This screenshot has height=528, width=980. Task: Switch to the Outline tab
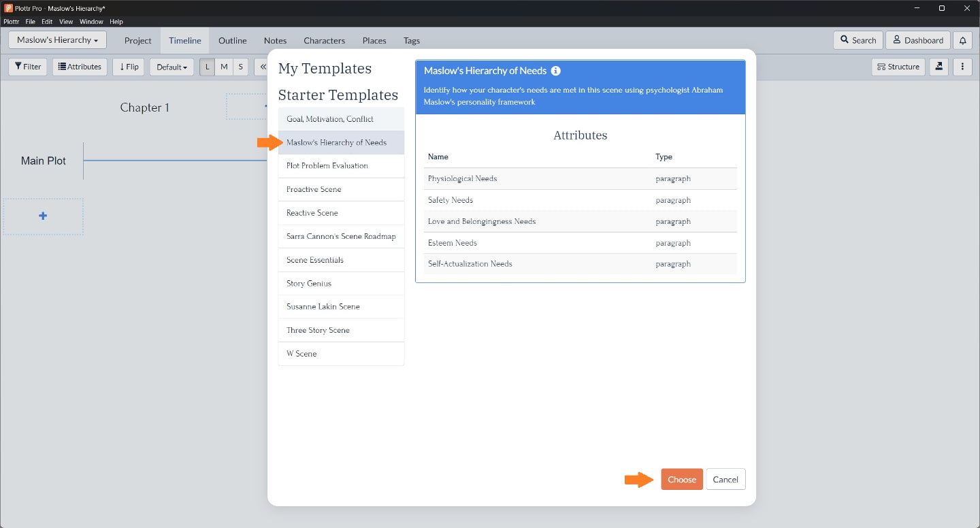click(233, 40)
